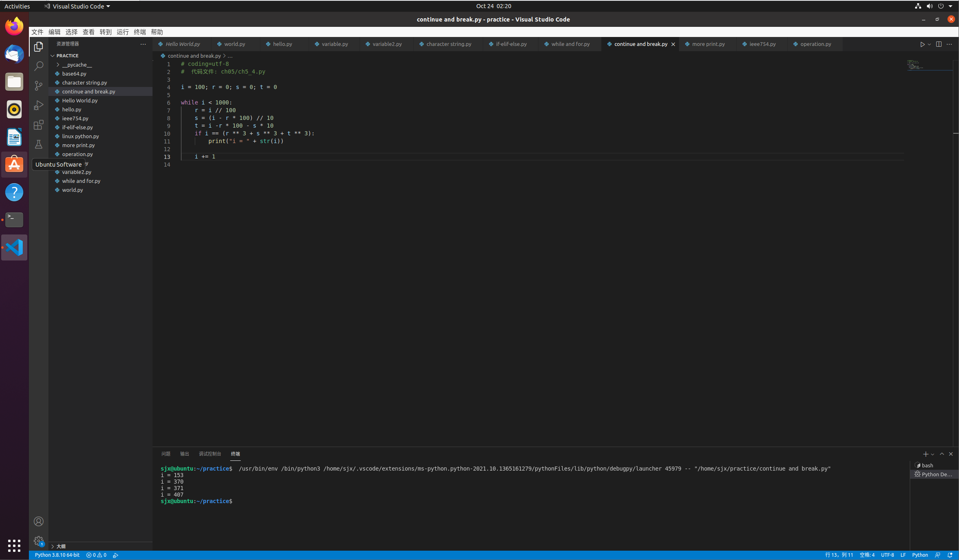Click the UTF-8 encoding in the status bar
Viewport: 959px width, 560px height.
coord(887,555)
